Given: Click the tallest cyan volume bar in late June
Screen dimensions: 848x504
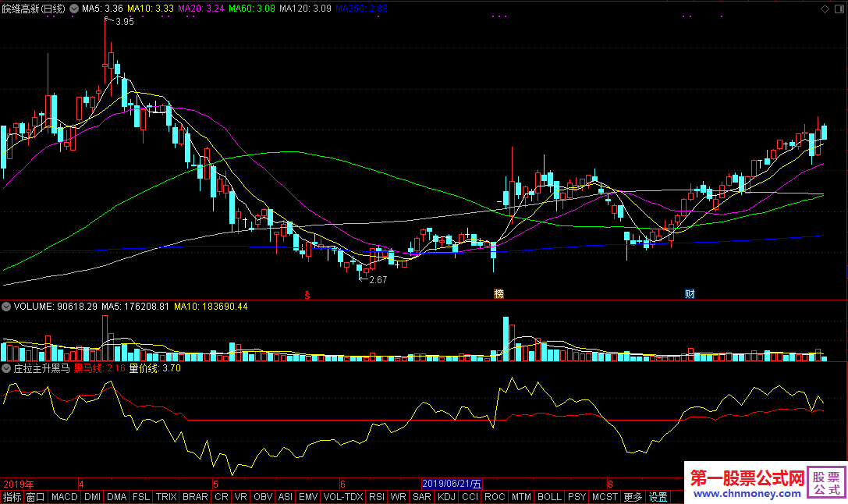Looking at the screenshot, I should click(x=506, y=339).
